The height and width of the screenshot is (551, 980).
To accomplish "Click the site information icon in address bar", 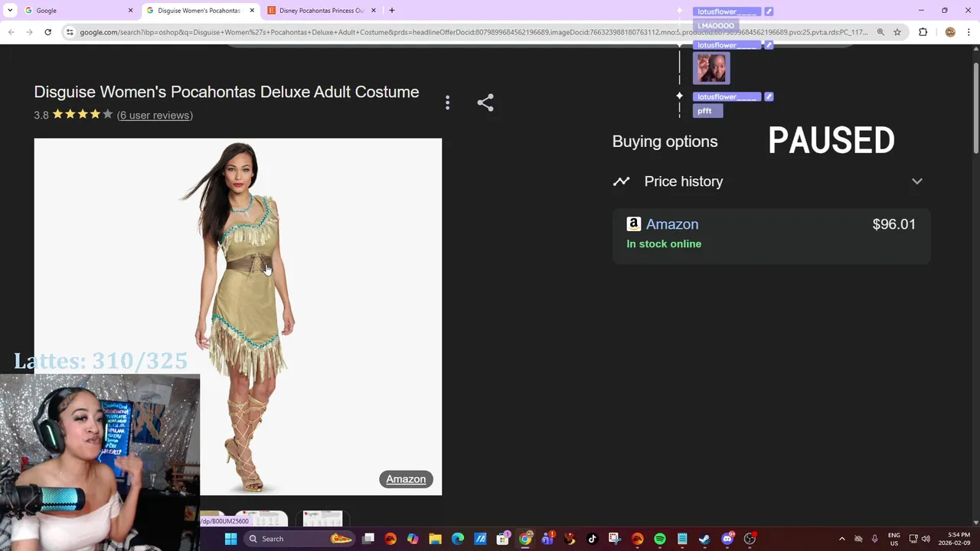I will click(70, 32).
